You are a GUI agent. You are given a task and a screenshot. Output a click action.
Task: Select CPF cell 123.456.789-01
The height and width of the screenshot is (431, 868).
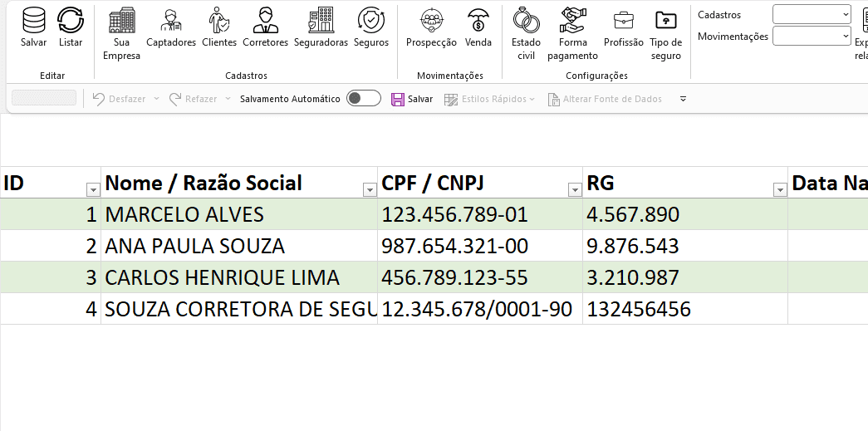(480, 215)
